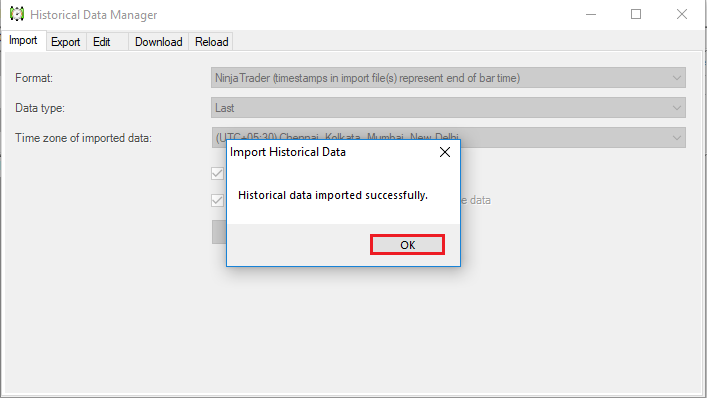This screenshot has width=707, height=398.
Task: Click the 'Time zone of imported data:' label
Action: [83, 138]
